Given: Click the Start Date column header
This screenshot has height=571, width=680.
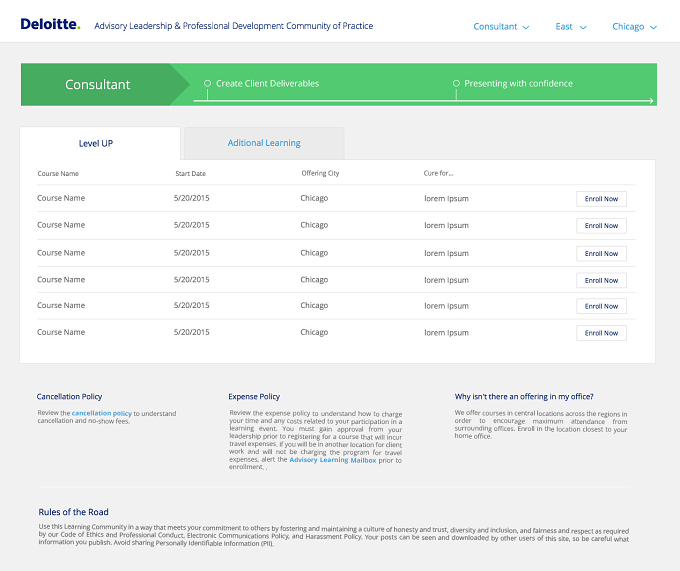Looking at the screenshot, I should pos(190,173).
